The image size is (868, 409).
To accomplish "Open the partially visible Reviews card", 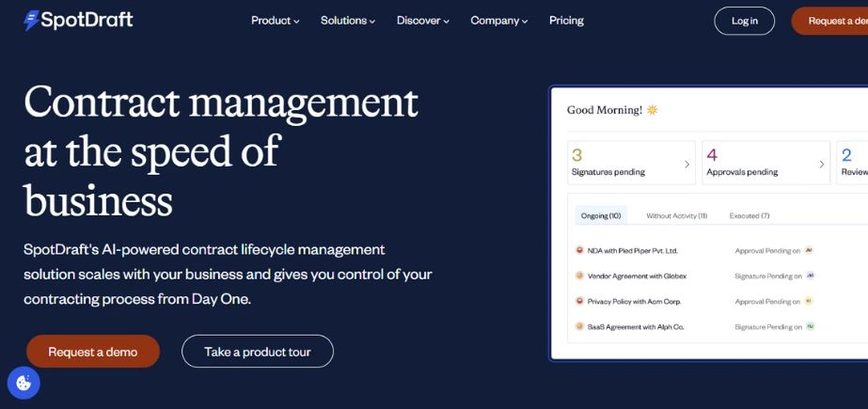I will point(853,162).
